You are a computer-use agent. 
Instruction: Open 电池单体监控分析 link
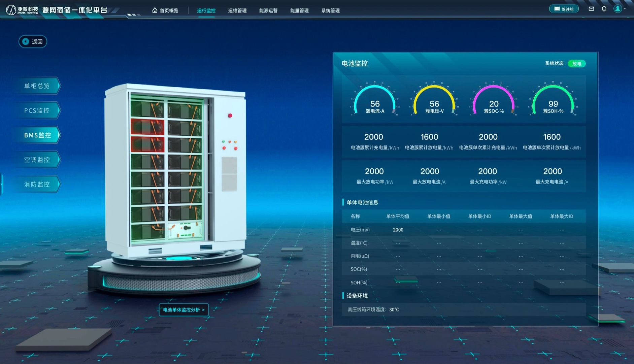coord(184,310)
